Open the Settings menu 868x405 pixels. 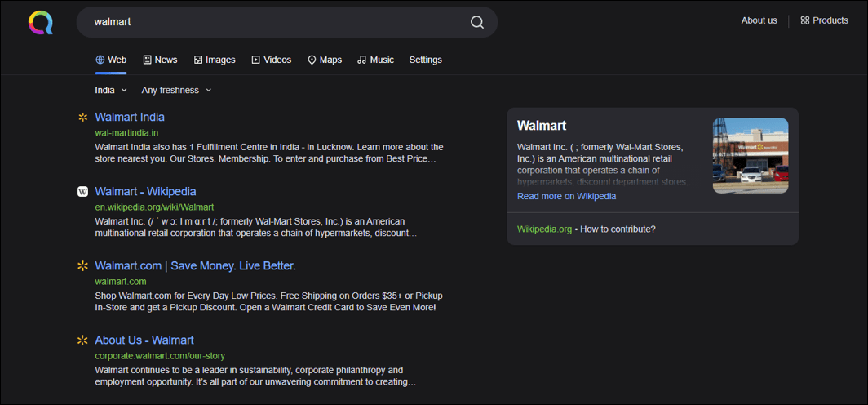[425, 60]
